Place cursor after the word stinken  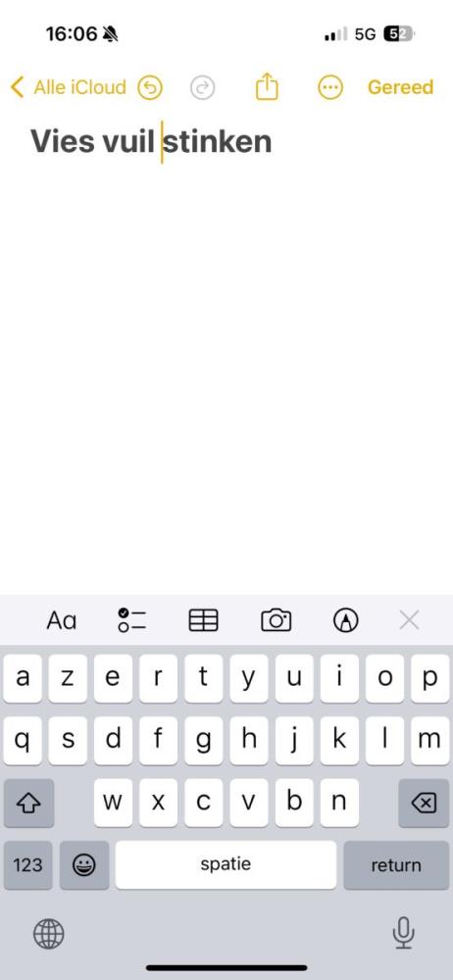tap(274, 142)
